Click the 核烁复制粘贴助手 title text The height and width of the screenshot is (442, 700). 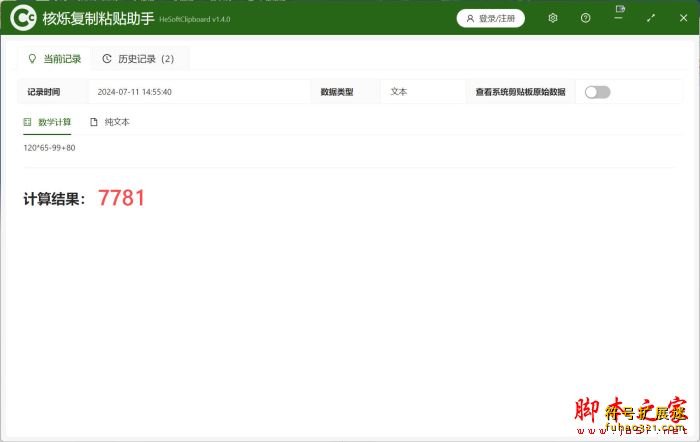click(x=98, y=18)
